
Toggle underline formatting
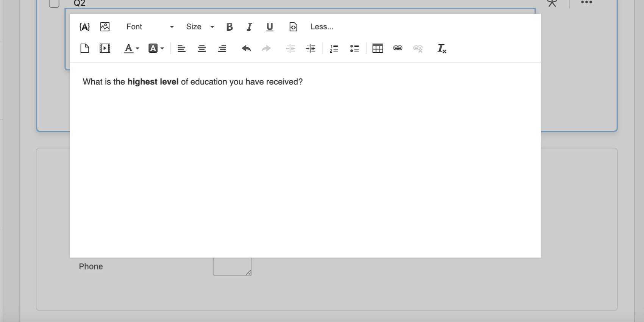click(270, 27)
